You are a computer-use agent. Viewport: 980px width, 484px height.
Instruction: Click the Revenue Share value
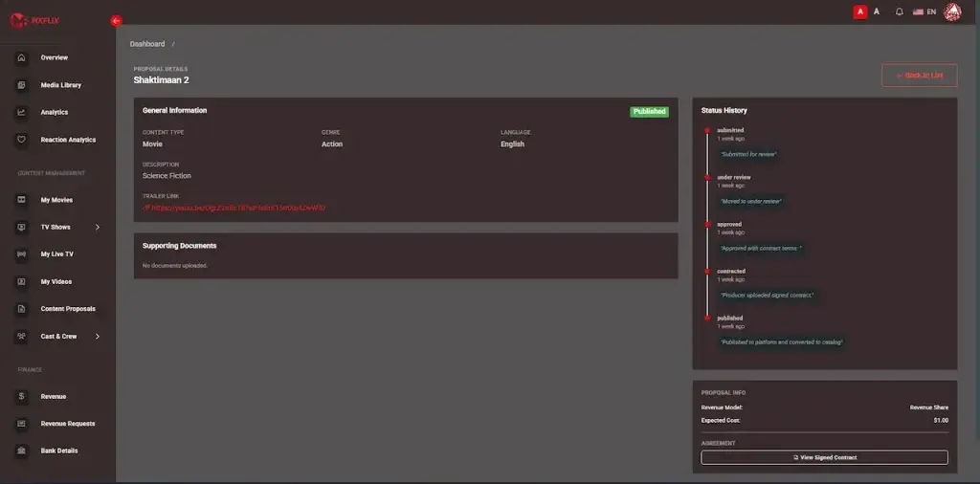(928, 407)
